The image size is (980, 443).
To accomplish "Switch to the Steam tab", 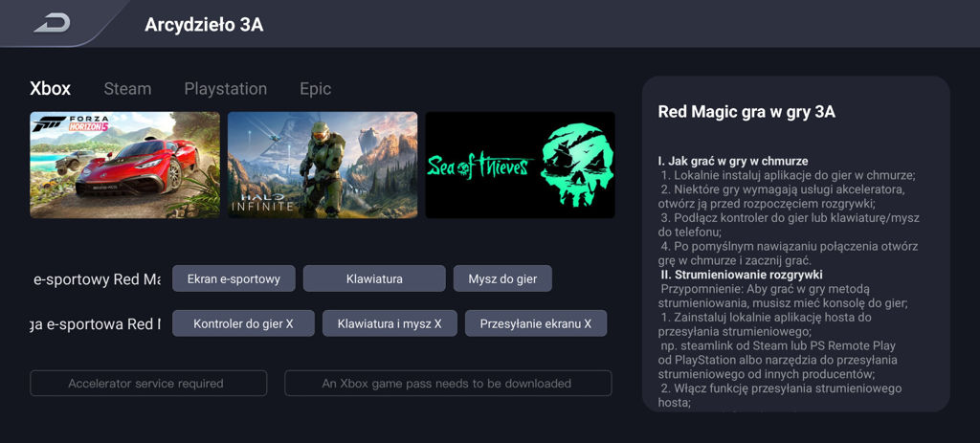I will pyautogui.click(x=127, y=89).
